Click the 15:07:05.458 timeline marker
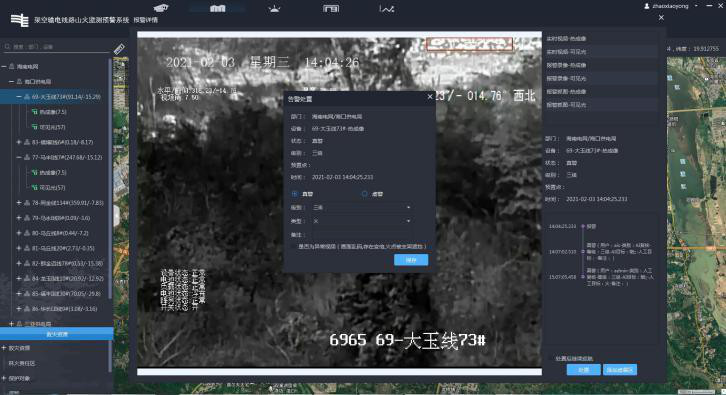 click(x=583, y=277)
